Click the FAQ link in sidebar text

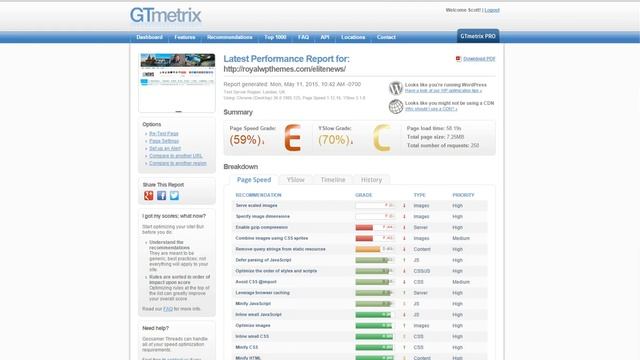(168, 309)
